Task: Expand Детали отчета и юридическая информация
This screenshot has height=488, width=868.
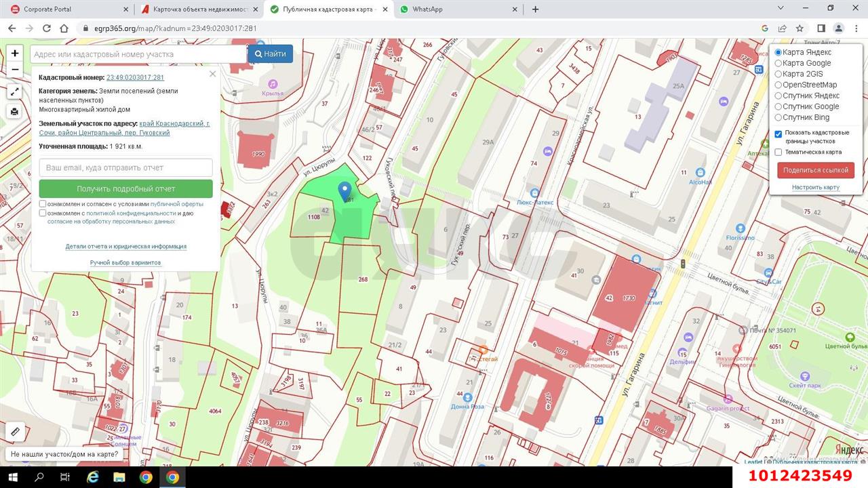Action: 125,247
